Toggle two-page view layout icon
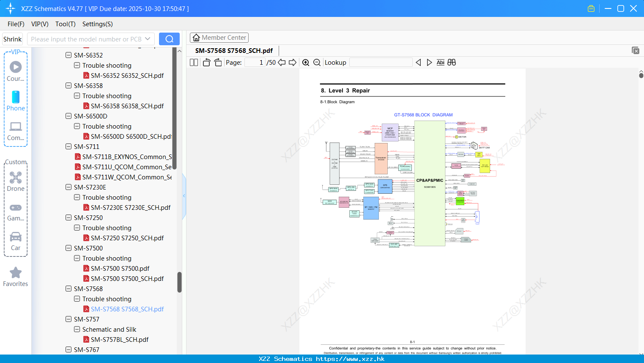The height and width of the screenshot is (363, 644). coord(194,63)
